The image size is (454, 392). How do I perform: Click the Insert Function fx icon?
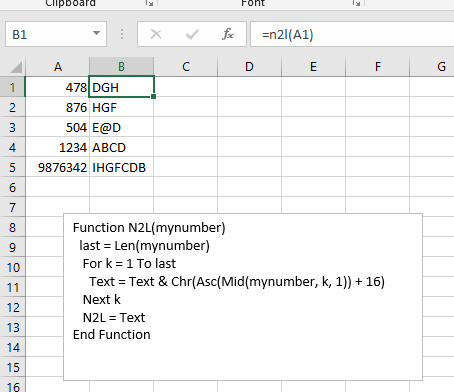pos(228,34)
